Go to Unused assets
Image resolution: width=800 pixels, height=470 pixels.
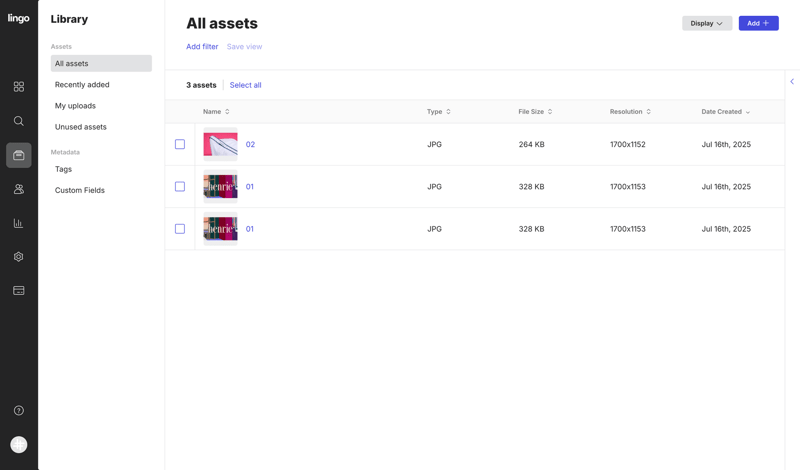(81, 127)
